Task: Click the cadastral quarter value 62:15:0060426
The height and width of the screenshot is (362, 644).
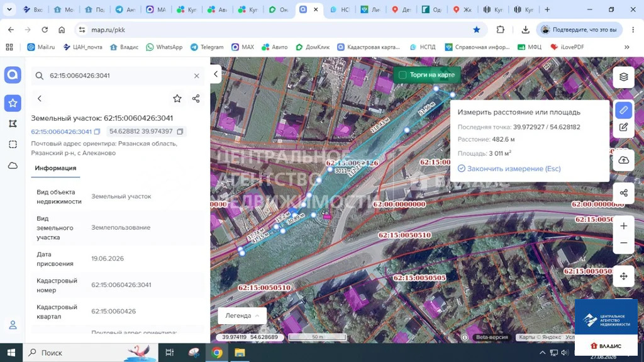Action: point(114,312)
